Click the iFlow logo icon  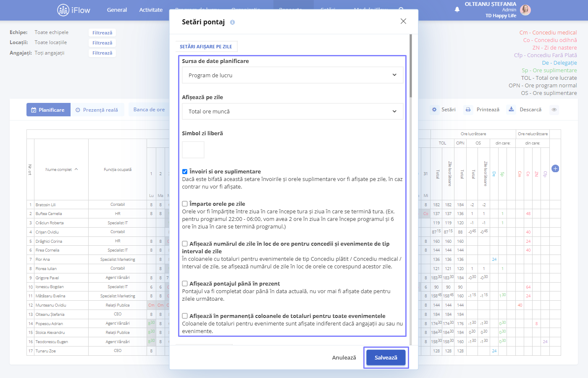tap(63, 10)
